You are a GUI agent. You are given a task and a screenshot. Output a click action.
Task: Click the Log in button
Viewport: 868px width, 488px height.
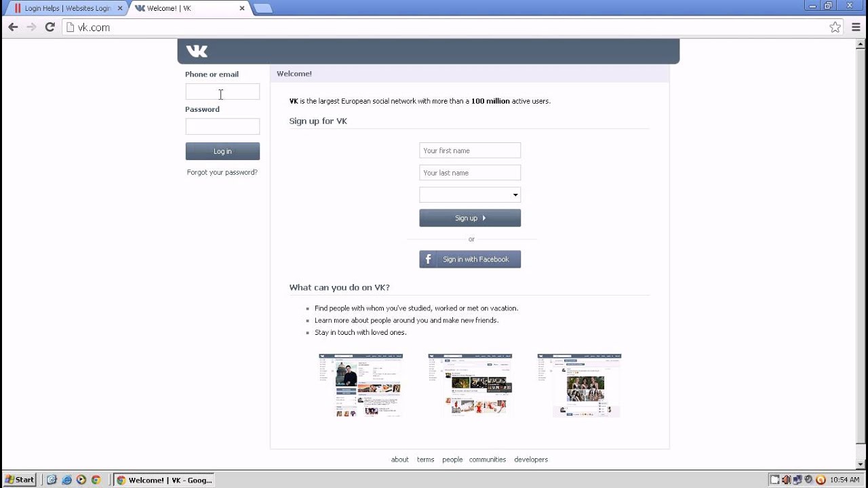point(222,151)
